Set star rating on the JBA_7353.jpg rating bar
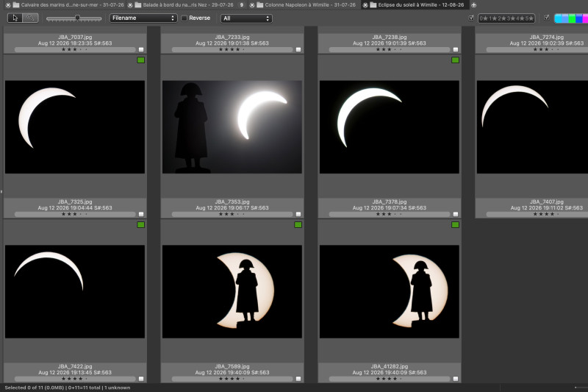The width and height of the screenshot is (588, 392). click(232, 214)
